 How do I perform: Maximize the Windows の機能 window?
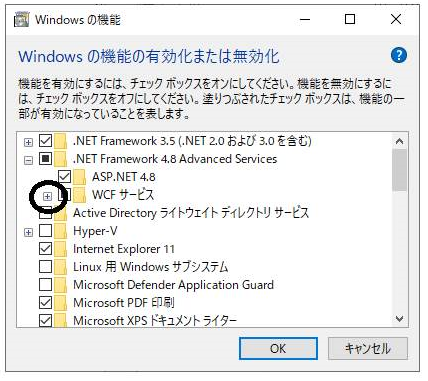pos(350,19)
